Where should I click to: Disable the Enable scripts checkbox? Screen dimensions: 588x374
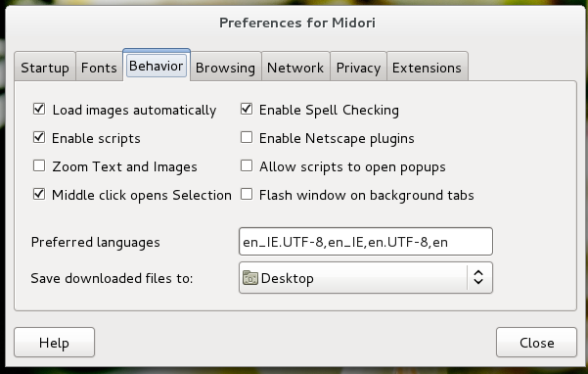point(39,137)
